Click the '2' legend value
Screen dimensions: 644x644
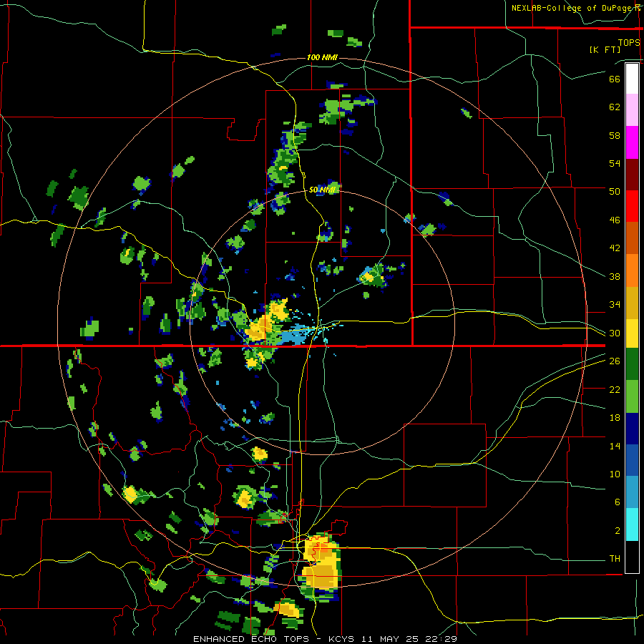[x=617, y=531]
